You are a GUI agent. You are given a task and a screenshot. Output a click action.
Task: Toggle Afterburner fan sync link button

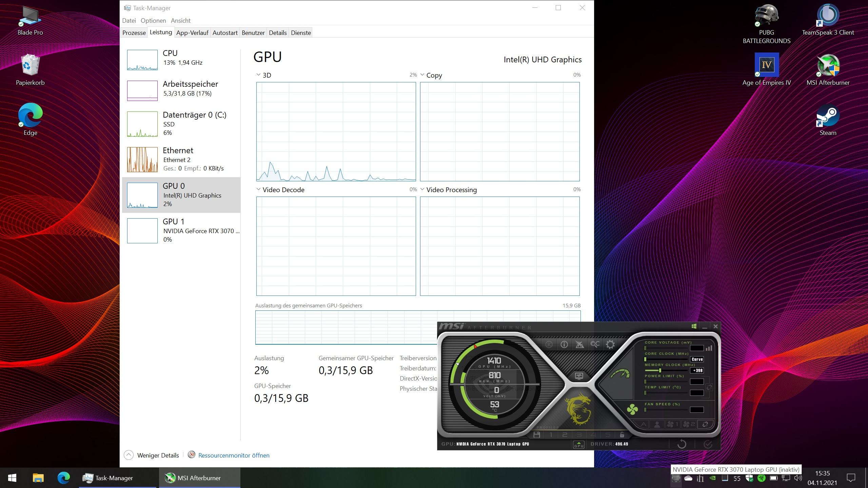pos(705,424)
